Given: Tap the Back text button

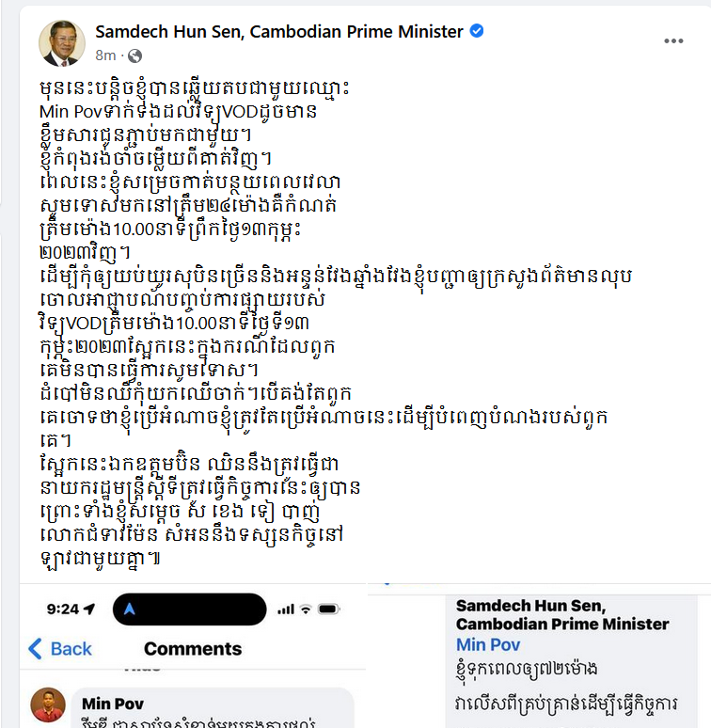Looking at the screenshot, I should coord(71,649).
